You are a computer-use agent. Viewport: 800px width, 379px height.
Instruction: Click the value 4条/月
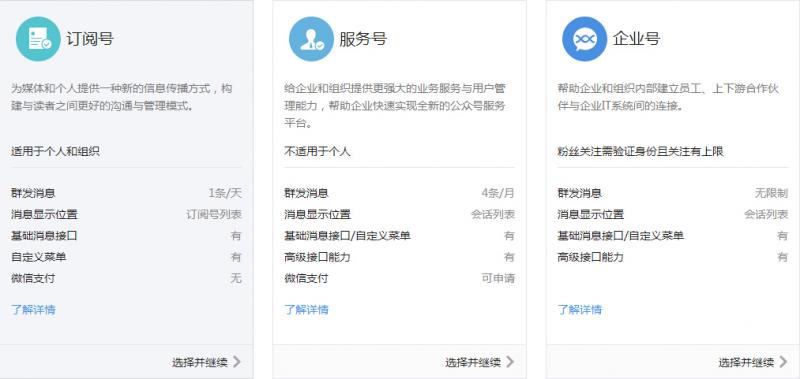[x=498, y=193]
